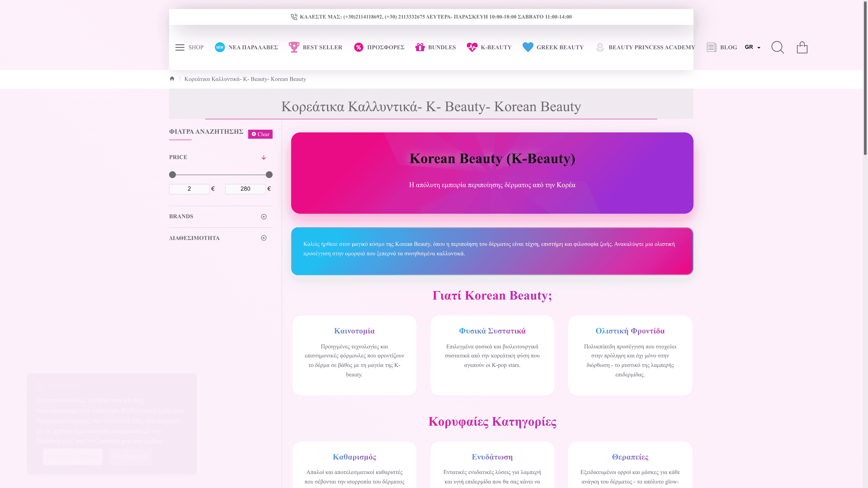Open the BUNDLES menu item
This screenshot has width=868, height=488.
coord(442,47)
